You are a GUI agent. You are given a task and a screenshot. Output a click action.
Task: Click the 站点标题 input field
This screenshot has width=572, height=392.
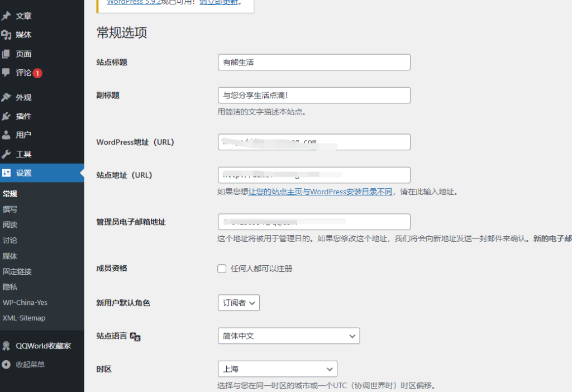(314, 63)
